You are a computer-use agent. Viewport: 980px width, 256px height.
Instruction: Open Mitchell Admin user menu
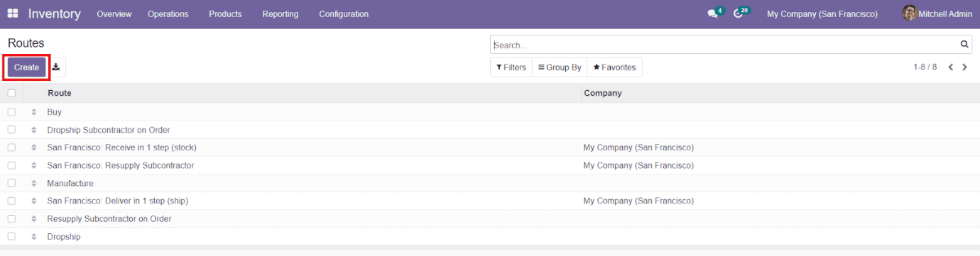click(938, 14)
